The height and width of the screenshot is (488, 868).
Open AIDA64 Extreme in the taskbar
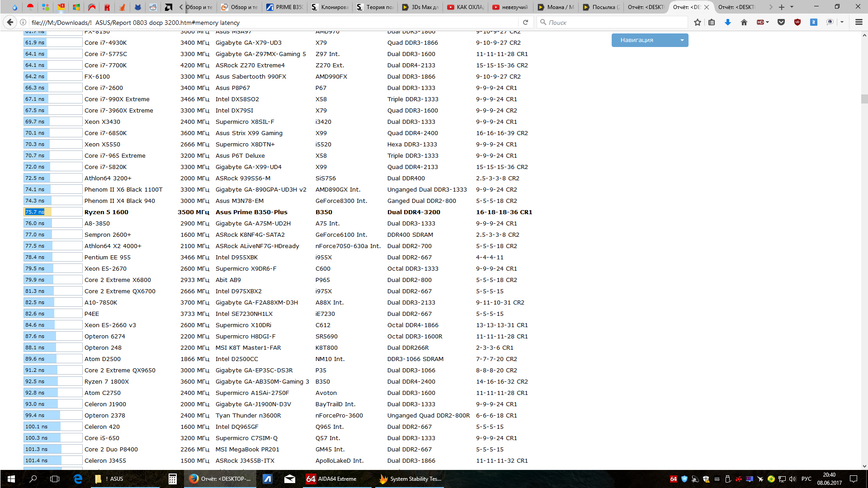(x=332, y=479)
